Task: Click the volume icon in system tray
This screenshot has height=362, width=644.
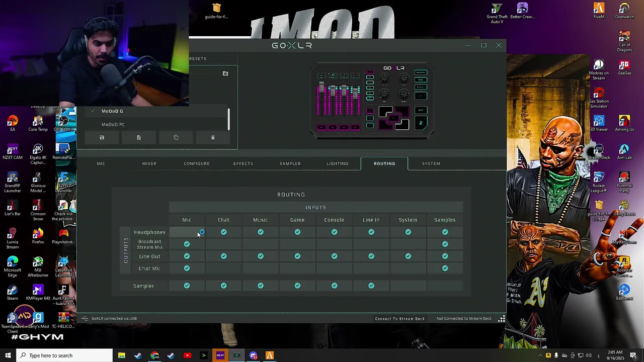Action: pyautogui.click(x=588, y=355)
